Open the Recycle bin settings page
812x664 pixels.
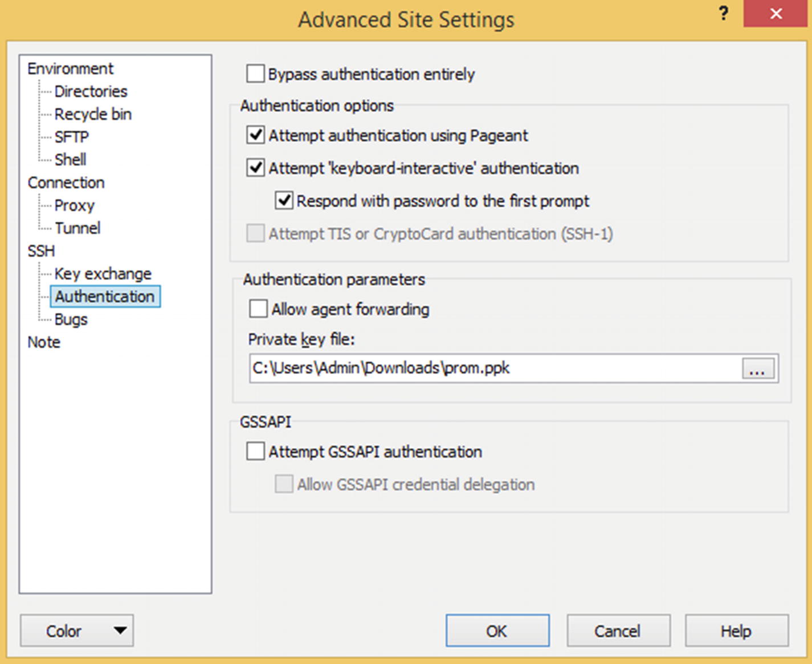pos(93,114)
